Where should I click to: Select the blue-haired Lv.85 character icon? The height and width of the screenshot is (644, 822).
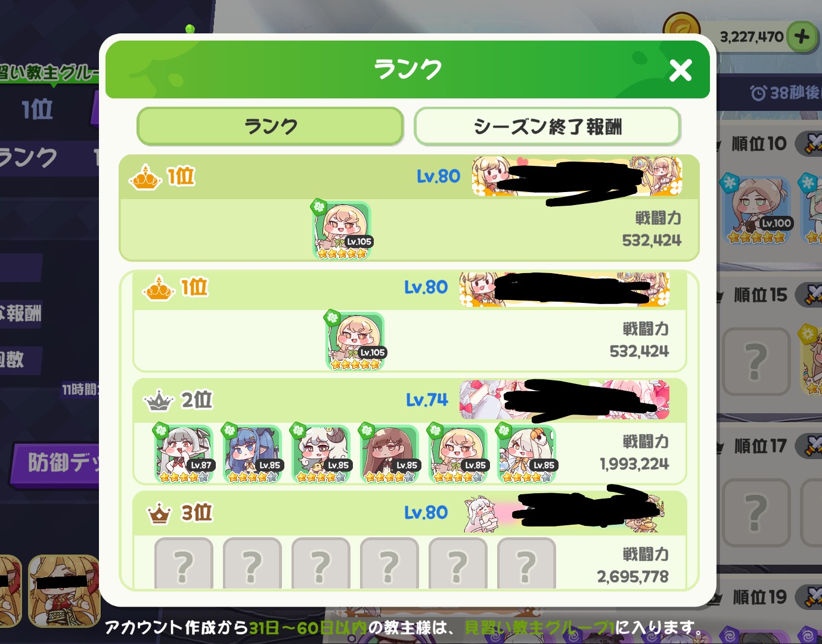(x=252, y=453)
